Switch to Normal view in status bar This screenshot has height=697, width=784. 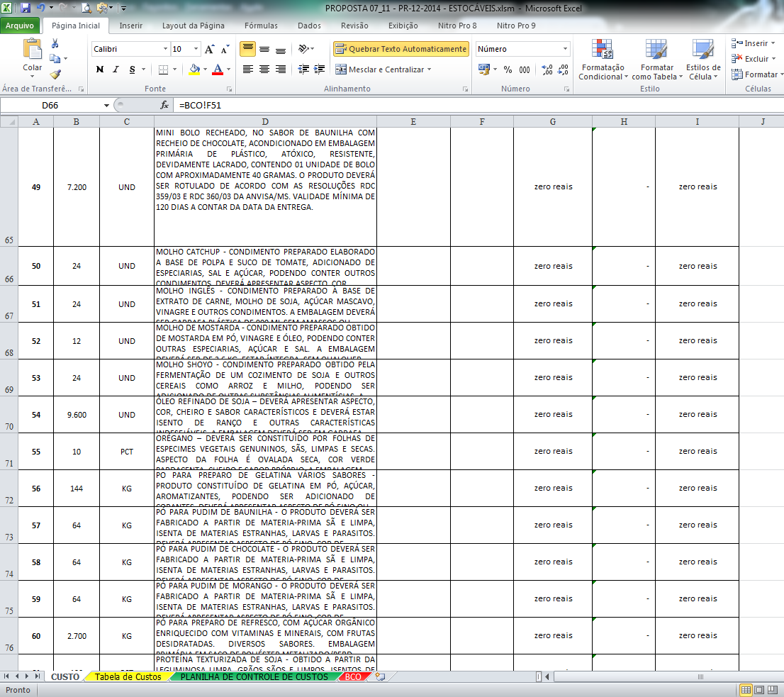(746, 690)
